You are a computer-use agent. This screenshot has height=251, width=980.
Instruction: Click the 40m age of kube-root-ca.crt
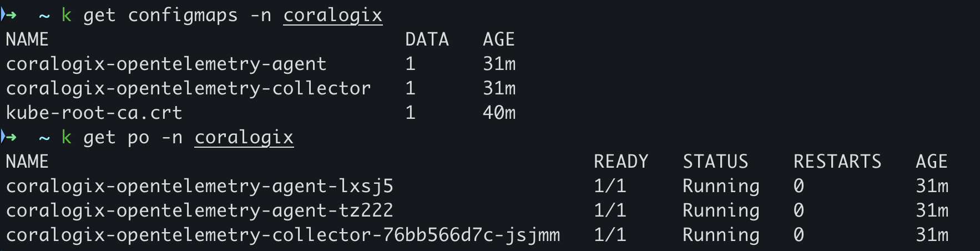pos(499,113)
